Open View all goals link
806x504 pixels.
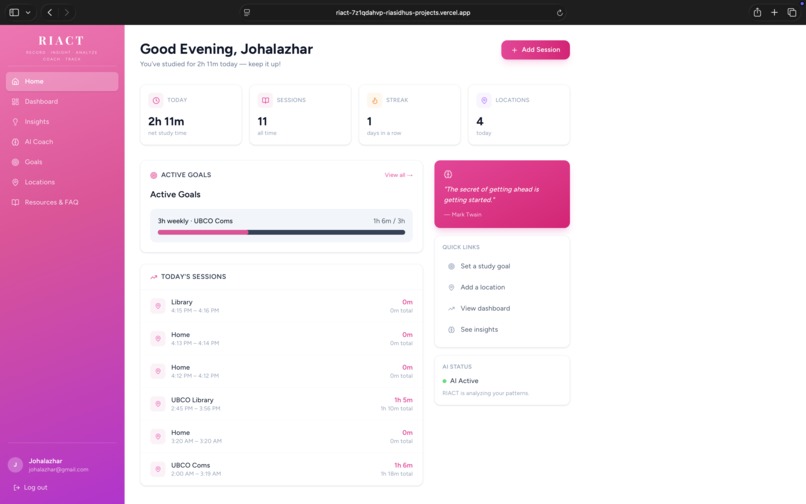tap(398, 175)
